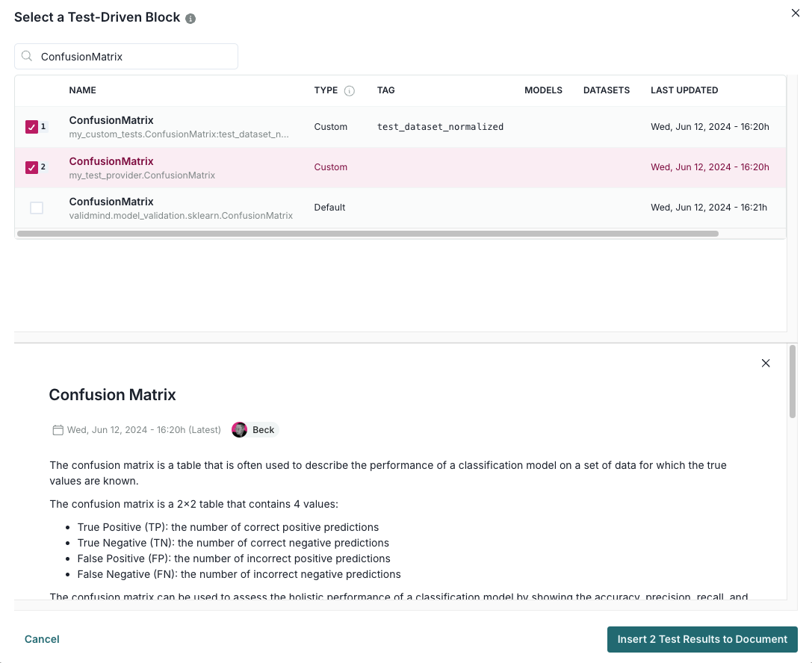Sort the list by the TYPE column
The height and width of the screenshot is (663, 812).
324,90
